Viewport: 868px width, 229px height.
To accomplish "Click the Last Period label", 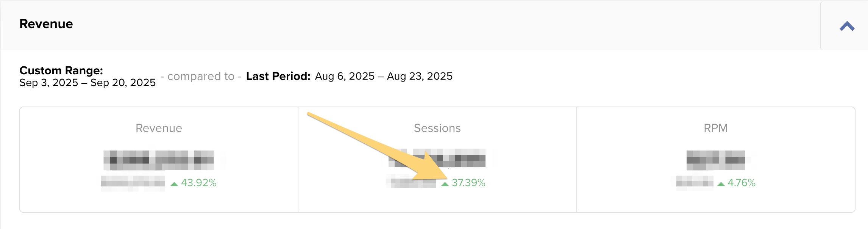I will coord(278,76).
